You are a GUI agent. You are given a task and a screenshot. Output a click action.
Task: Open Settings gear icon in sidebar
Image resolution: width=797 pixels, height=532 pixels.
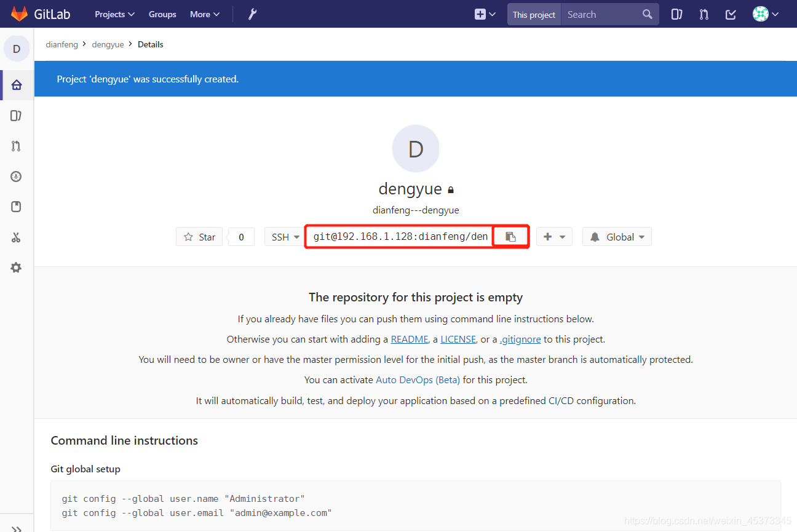coord(17,268)
